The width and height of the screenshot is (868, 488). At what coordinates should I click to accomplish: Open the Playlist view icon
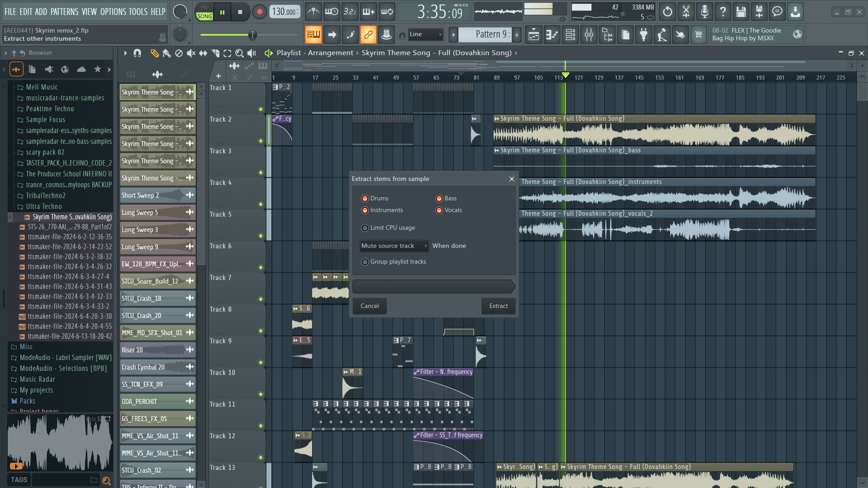534,35
